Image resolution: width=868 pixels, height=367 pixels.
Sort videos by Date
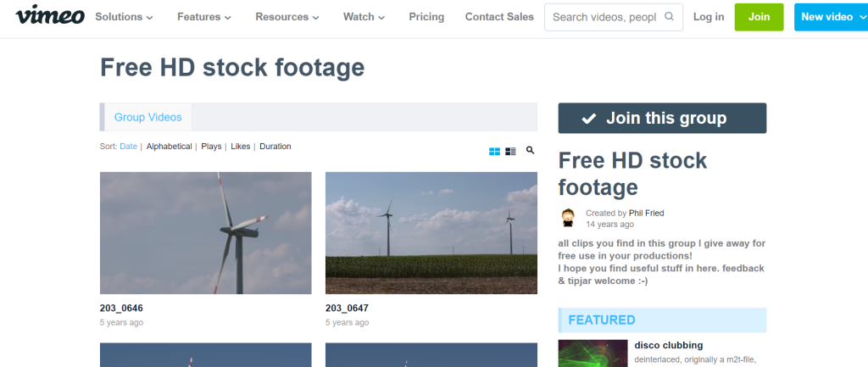pyautogui.click(x=129, y=147)
